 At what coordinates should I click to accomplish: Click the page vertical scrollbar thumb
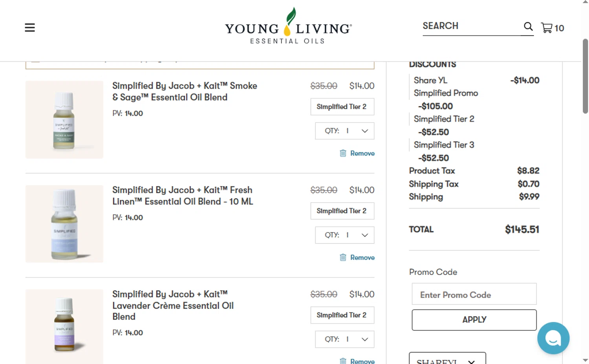[585, 76]
